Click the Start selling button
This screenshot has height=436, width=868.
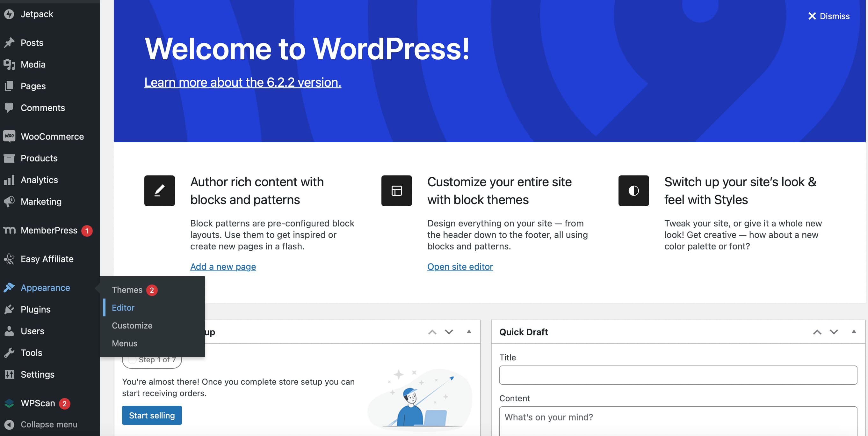pos(152,415)
